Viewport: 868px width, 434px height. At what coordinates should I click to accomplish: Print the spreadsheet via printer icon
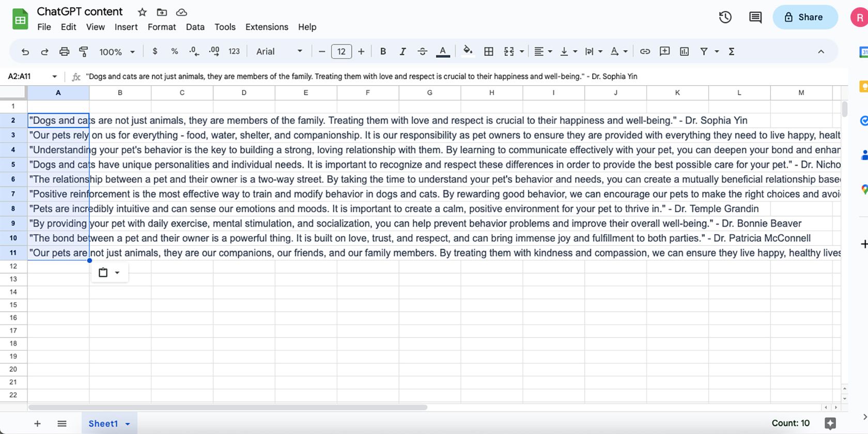[x=64, y=52]
